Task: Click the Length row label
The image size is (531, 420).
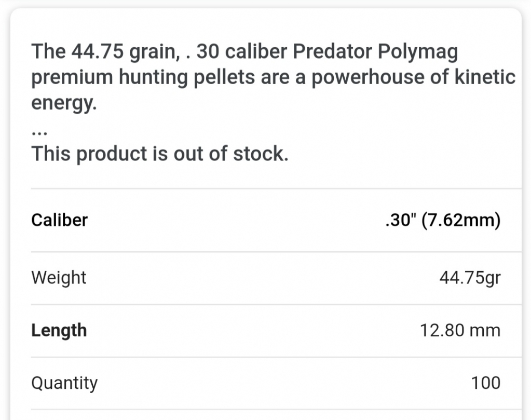Action: [x=59, y=330]
